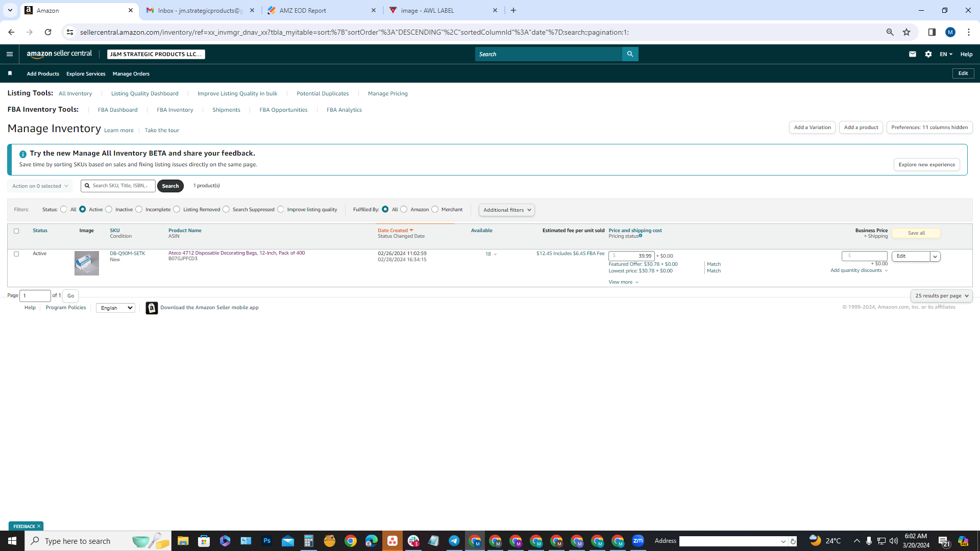Click the Pricing status info icon
Viewport: 980px width, 551px height.
(x=640, y=236)
